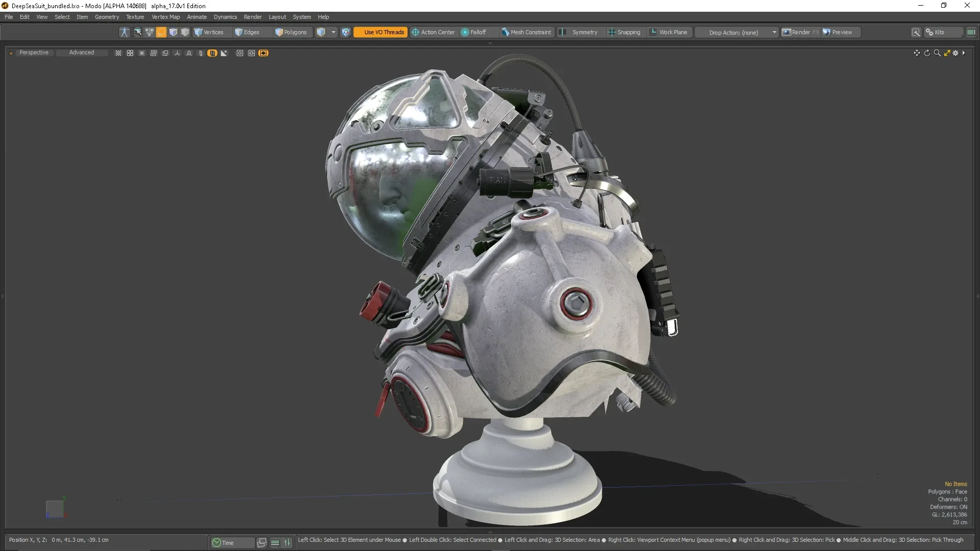980x551 pixels.
Task: Click the cube icon after the Polygons button
Action: pyautogui.click(x=321, y=32)
